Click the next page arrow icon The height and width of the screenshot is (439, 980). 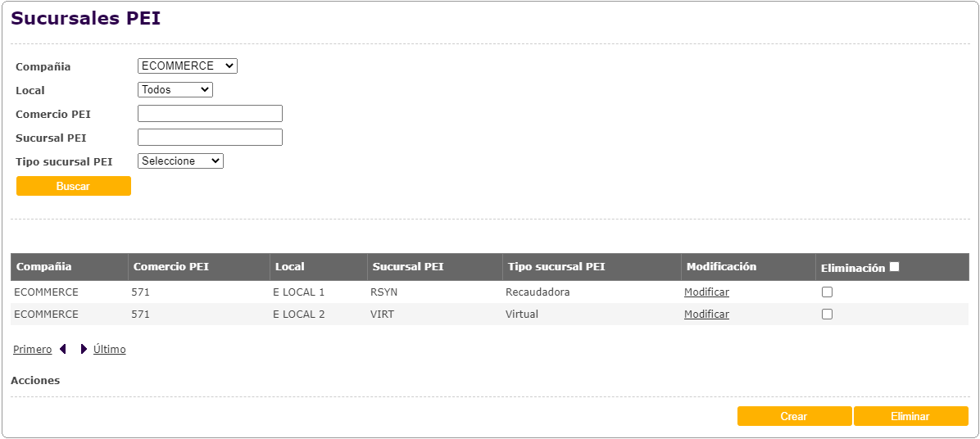click(84, 350)
